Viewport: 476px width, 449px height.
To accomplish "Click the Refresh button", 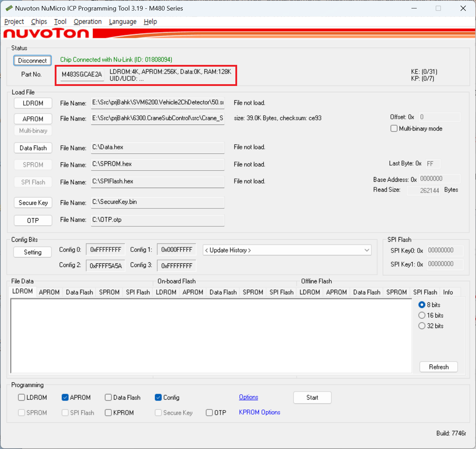I will click(x=439, y=367).
